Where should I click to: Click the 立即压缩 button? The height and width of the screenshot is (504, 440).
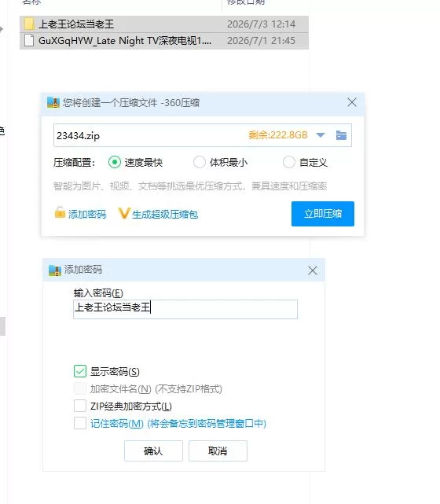[323, 214]
